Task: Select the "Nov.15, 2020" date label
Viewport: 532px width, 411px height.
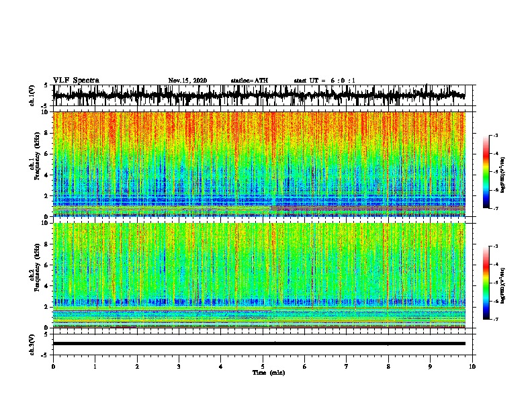Action: pyautogui.click(x=187, y=81)
